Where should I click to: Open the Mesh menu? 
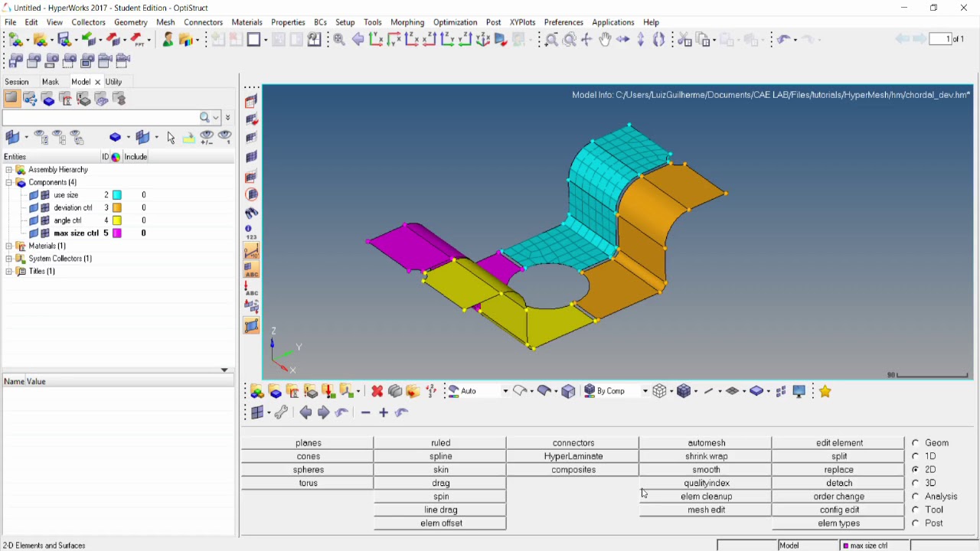pos(165,22)
